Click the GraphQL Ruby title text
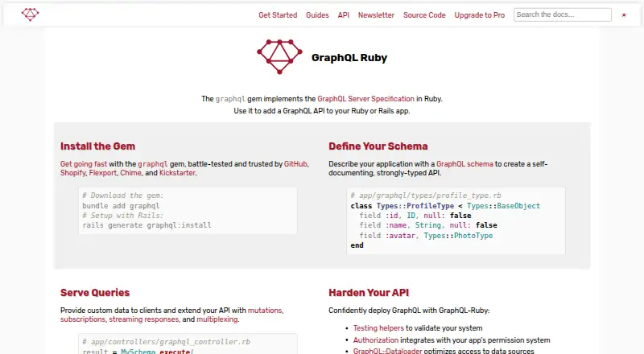Image resolution: width=644 pixels, height=354 pixels. click(349, 58)
